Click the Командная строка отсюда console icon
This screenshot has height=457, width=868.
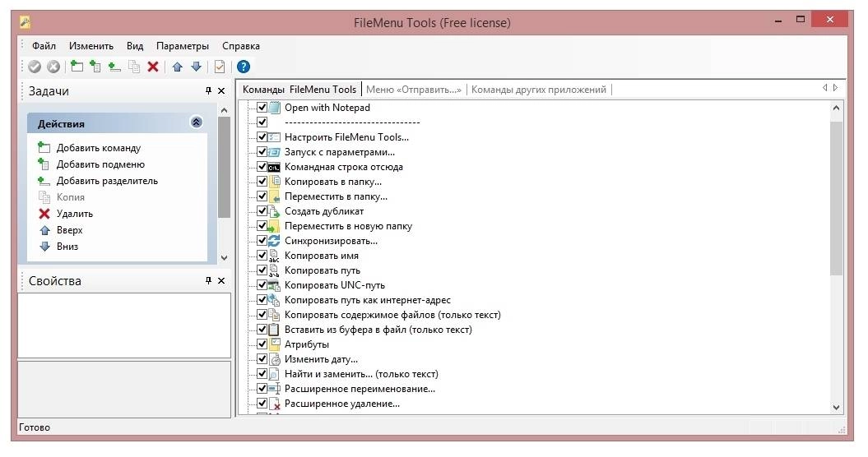pyautogui.click(x=275, y=167)
